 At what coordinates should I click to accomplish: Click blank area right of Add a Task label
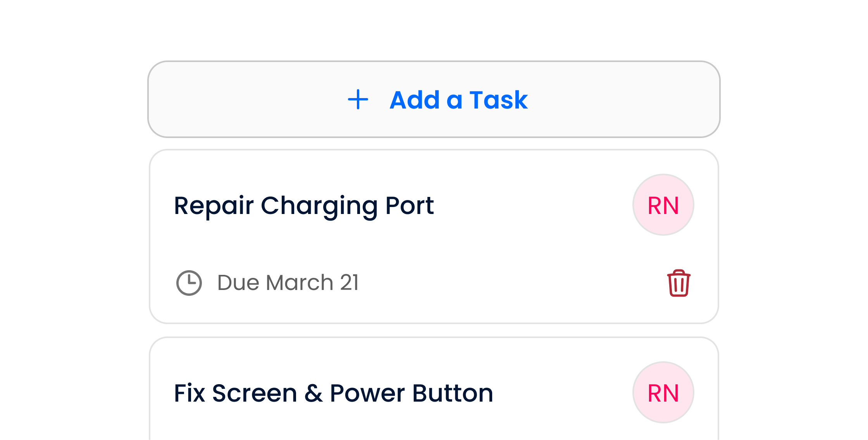tap(620, 100)
